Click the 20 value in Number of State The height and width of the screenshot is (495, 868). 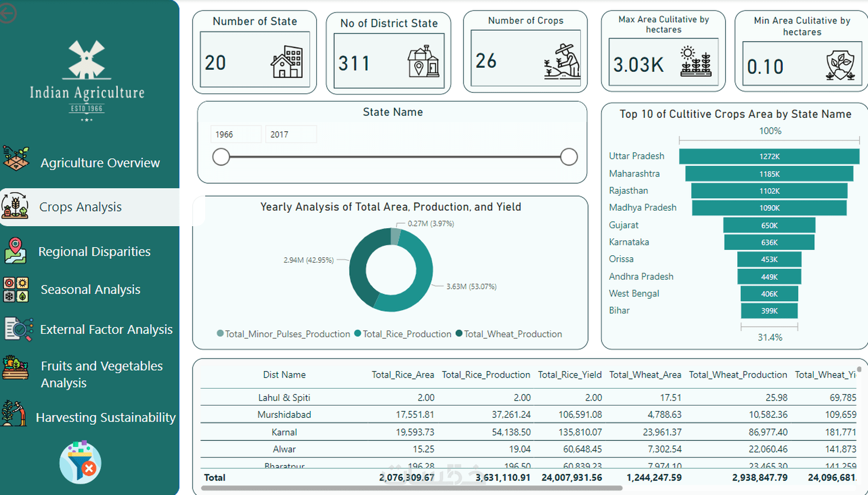[x=215, y=63]
